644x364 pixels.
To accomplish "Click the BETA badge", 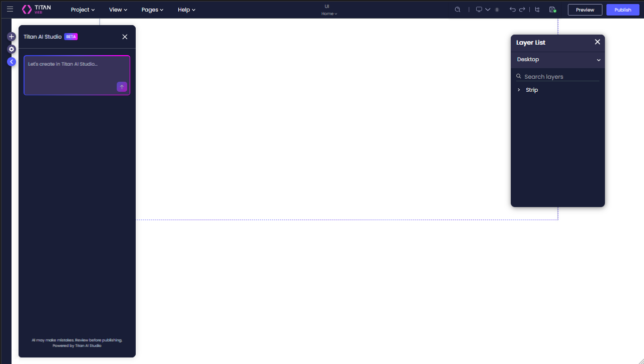I will pos(71,37).
